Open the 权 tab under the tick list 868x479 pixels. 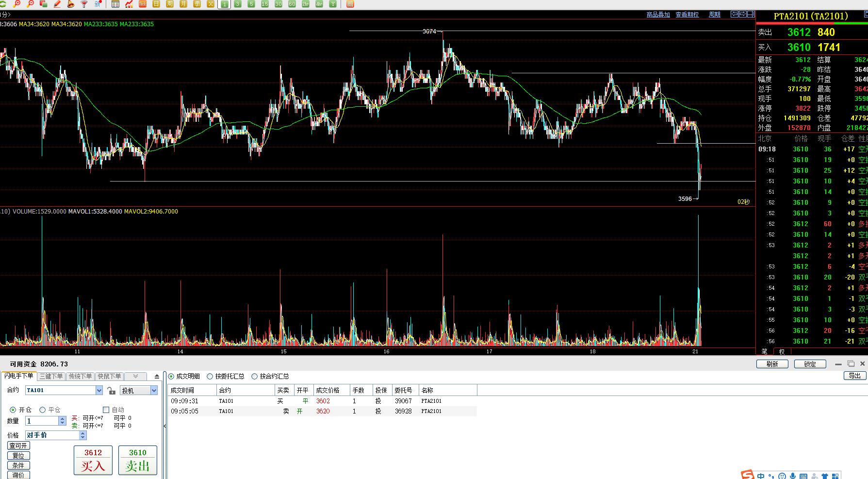pos(782,352)
